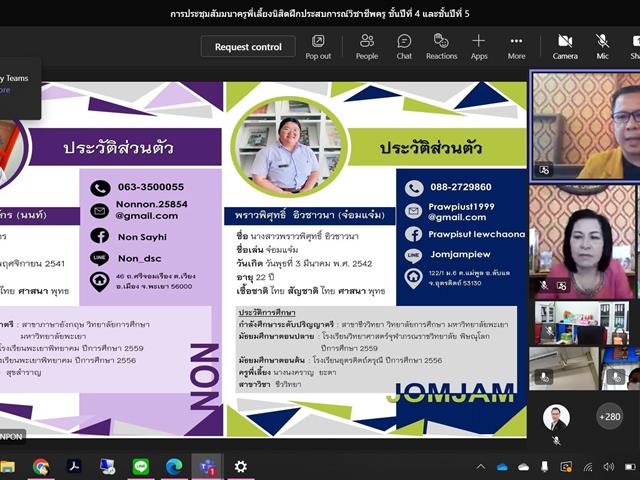The height and width of the screenshot is (480, 640).
Task: Click the email icon beside Nonnon.25854@gmail.com
Action: tap(100, 211)
